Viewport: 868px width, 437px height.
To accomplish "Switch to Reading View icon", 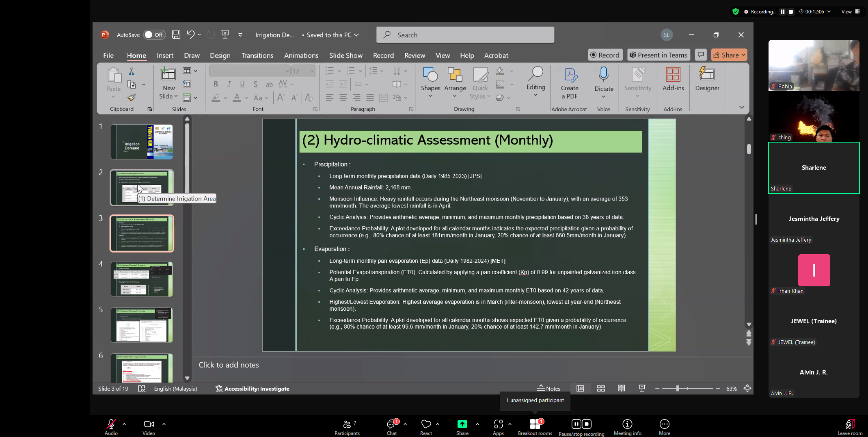I will pyautogui.click(x=621, y=389).
